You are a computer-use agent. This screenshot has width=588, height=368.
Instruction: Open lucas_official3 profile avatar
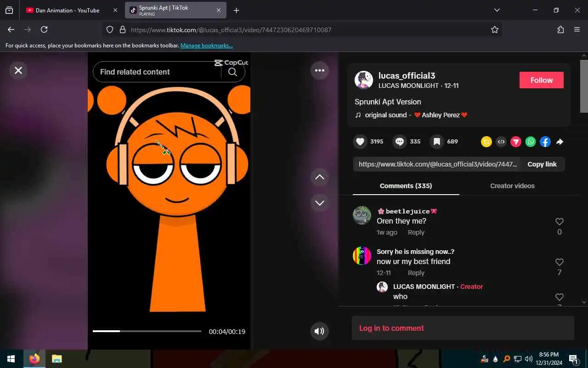click(x=364, y=80)
